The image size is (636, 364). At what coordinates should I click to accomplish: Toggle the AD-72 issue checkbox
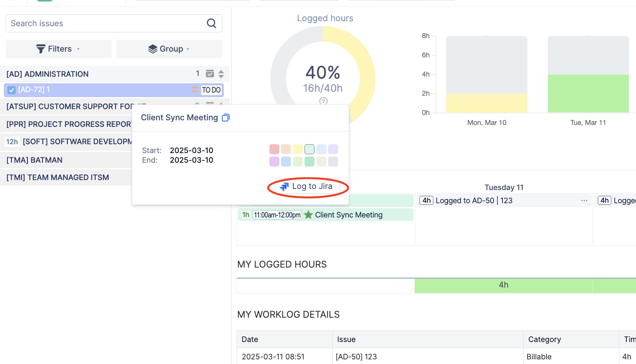[12, 90]
